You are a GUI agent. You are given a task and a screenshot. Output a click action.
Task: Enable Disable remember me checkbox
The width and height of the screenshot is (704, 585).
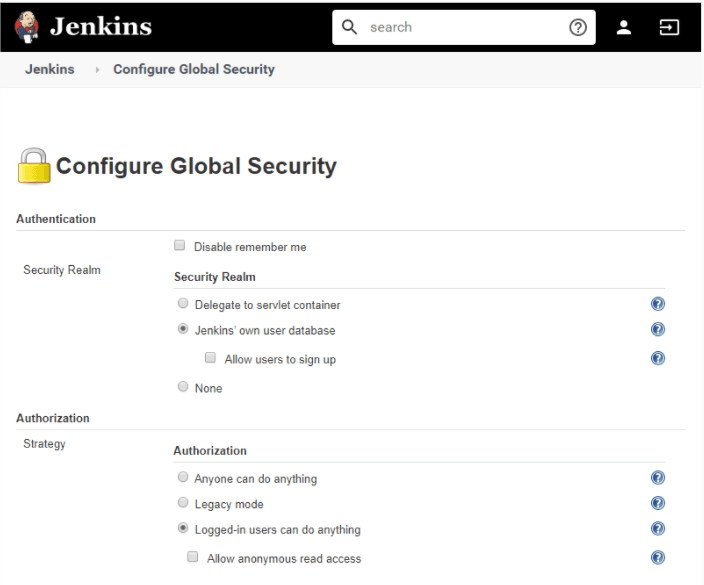pos(180,245)
